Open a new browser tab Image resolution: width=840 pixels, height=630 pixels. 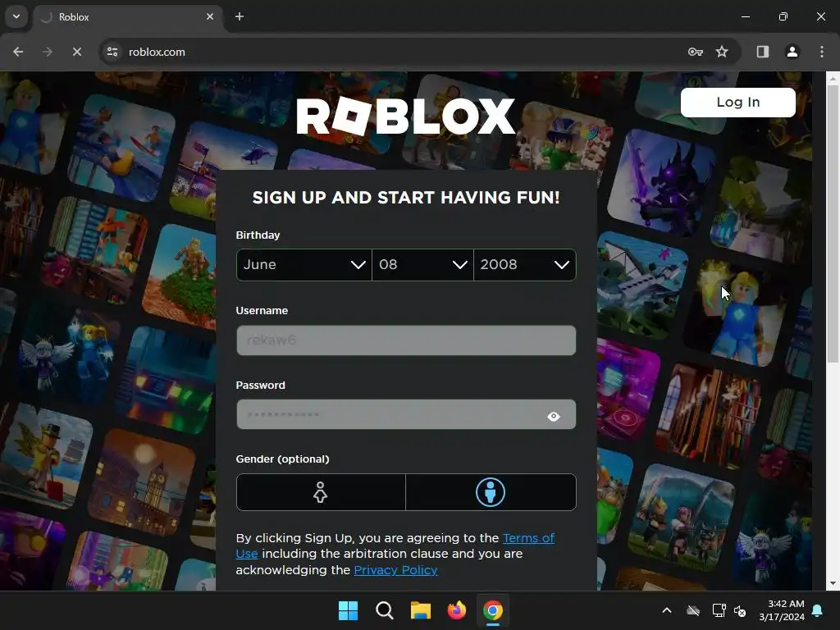[240, 16]
